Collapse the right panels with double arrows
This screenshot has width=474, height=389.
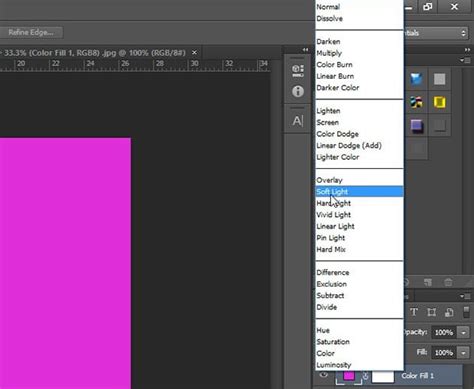point(467,50)
